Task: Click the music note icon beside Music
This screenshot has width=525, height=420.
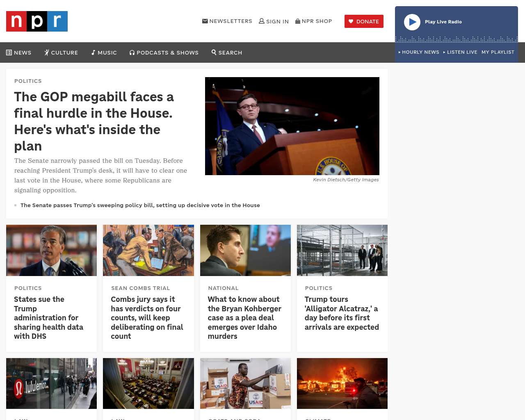Action: tap(93, 52)
